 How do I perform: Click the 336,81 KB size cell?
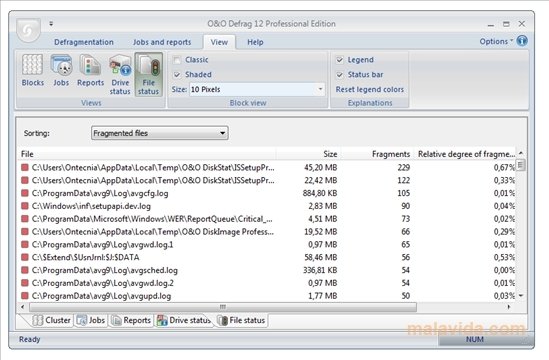click(320, 270)
